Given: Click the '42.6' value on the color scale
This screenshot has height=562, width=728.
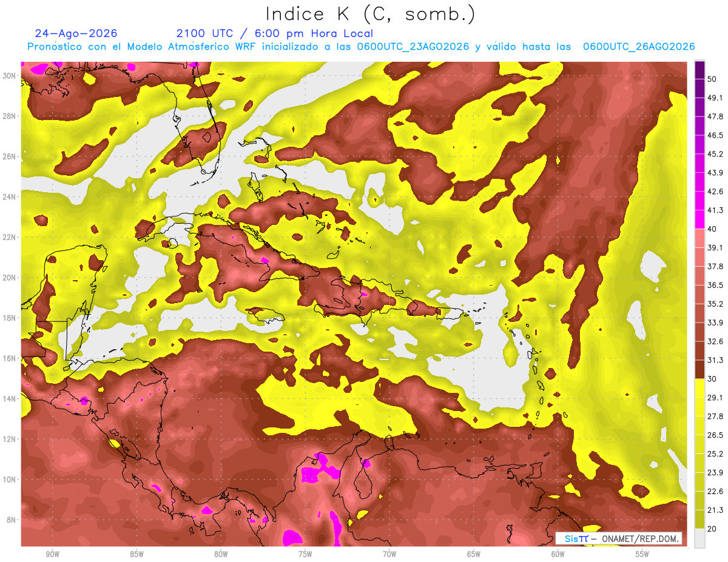Looking at the screenshot, I should tap(716, 192).
